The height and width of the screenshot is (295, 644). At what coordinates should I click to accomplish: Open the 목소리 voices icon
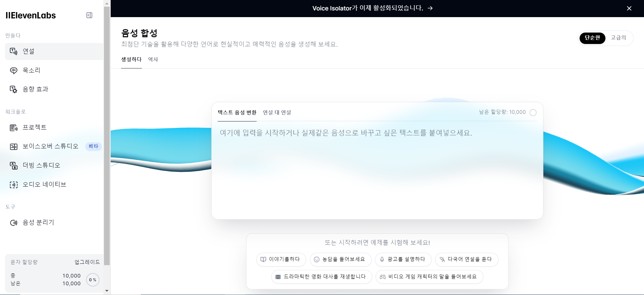click(13, 70)
